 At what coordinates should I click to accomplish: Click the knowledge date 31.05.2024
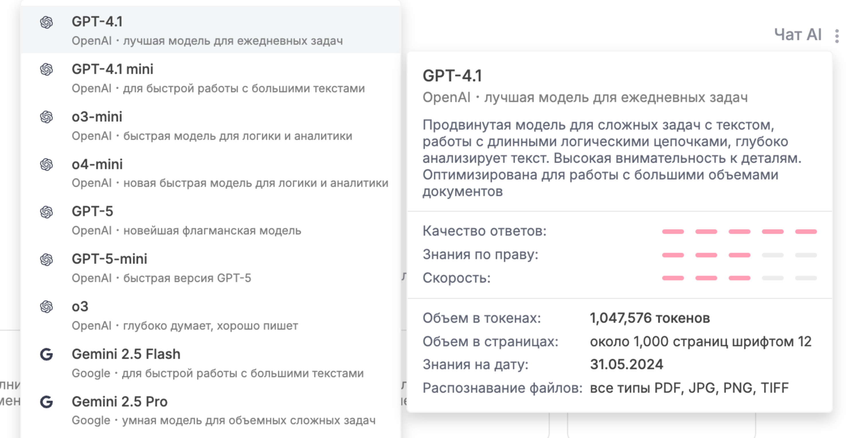tap(626, 365)
